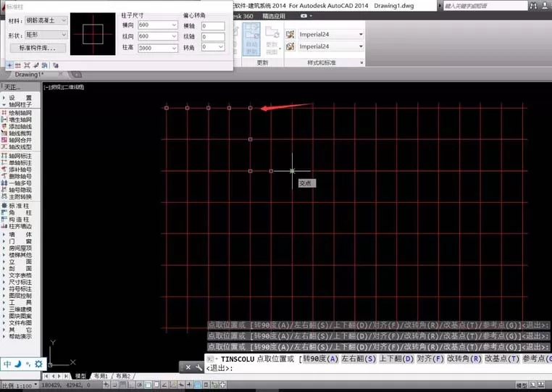Click the 标准构件库 button
Image resolution: width=552 pixels, height=392 pixels.
[38, 48]
